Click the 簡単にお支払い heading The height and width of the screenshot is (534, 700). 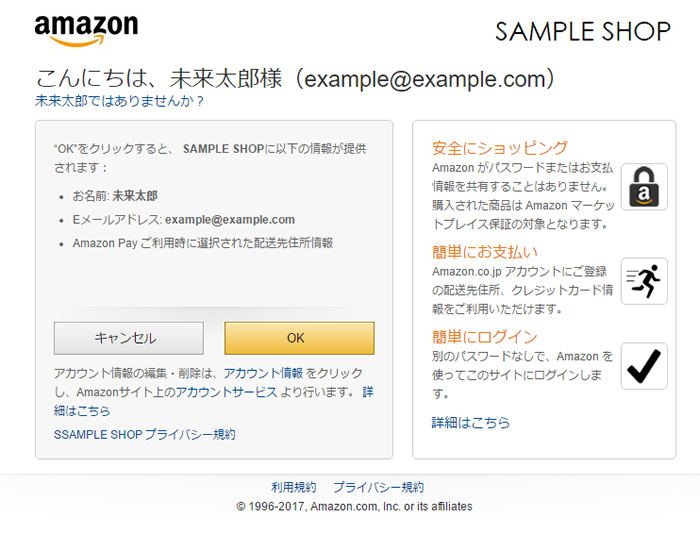coord(485,252)
